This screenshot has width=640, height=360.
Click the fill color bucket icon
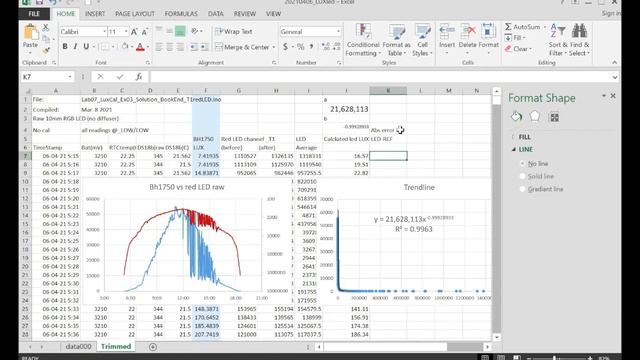click(125, 47)
